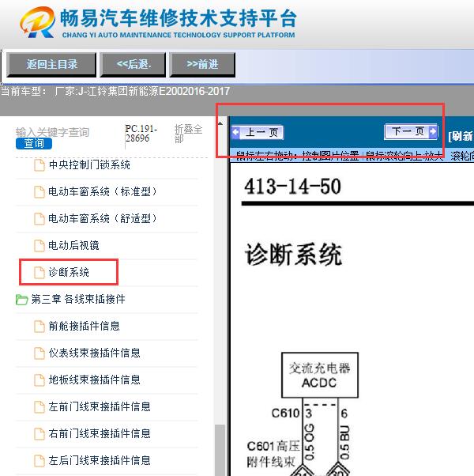Click the document icon beside 右前门线束接插件信息
Screen dimensions: 474x476
coord(39,434)
